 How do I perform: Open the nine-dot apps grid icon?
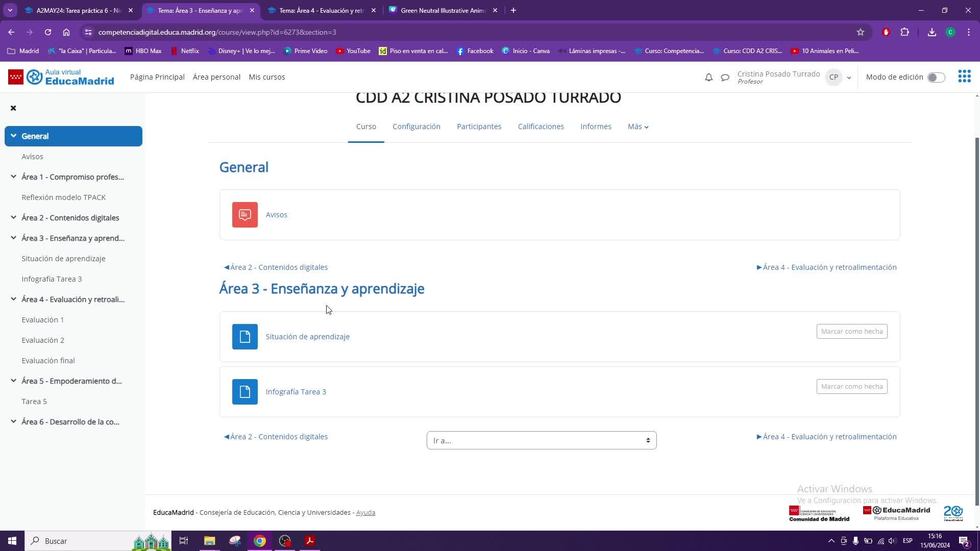pyautogui.click(x=964, y=77)
